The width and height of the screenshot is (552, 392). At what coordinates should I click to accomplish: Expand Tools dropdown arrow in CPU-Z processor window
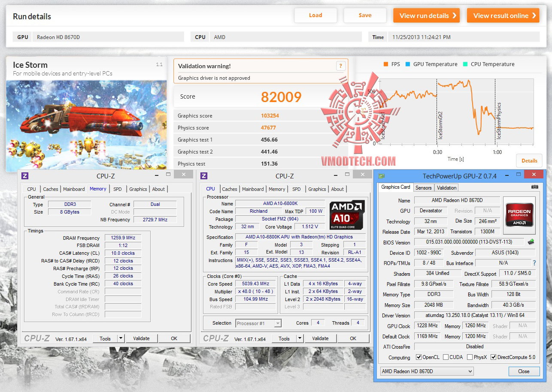[300, 338]
